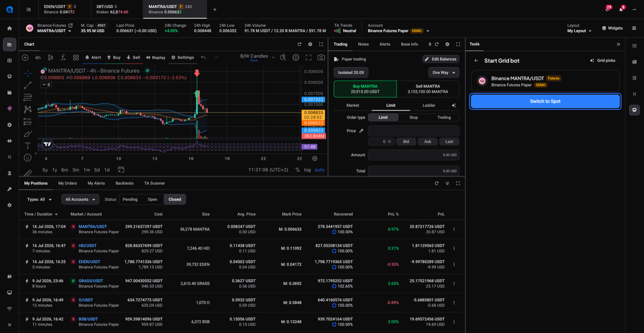Select the brush drawing tool
Image resolution: width=644 pixels, height=333 pixels.
point(28,133)
